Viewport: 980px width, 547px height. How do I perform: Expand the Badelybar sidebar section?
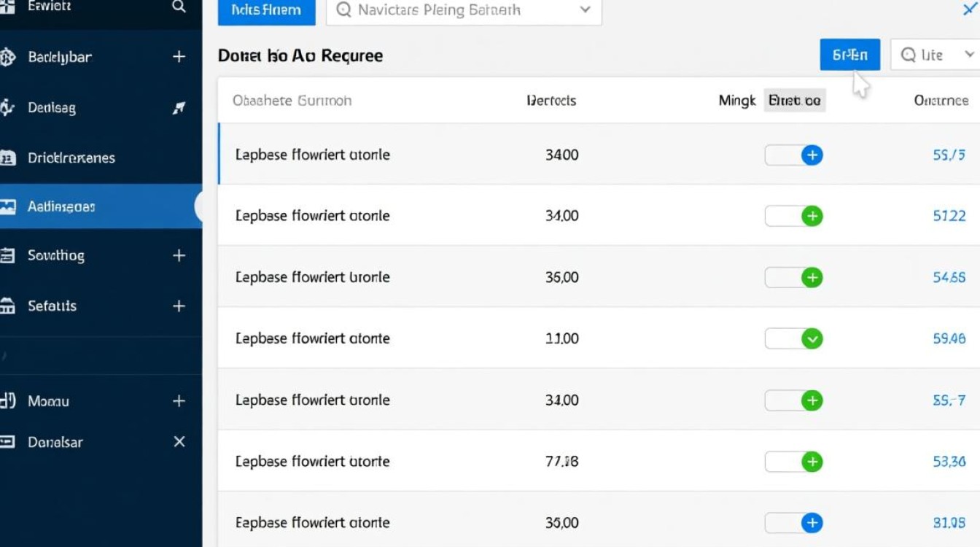pos(179,57)
